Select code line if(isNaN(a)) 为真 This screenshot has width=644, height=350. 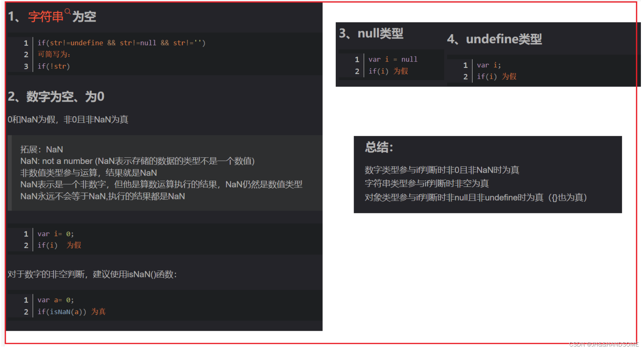[x=72, y=312]
